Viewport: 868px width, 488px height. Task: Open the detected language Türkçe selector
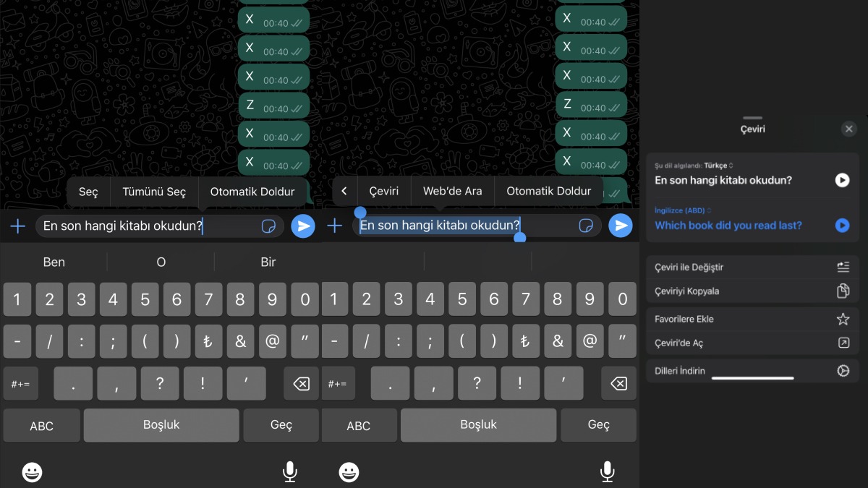[717, 166]
